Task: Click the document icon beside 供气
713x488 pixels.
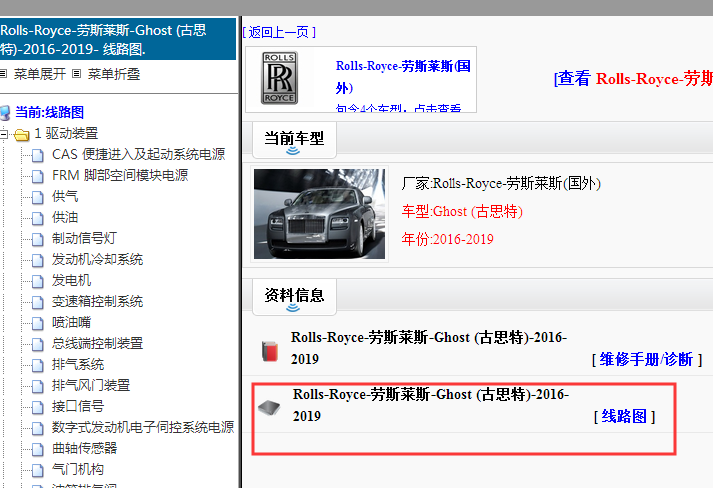Action: pos(38,197)
